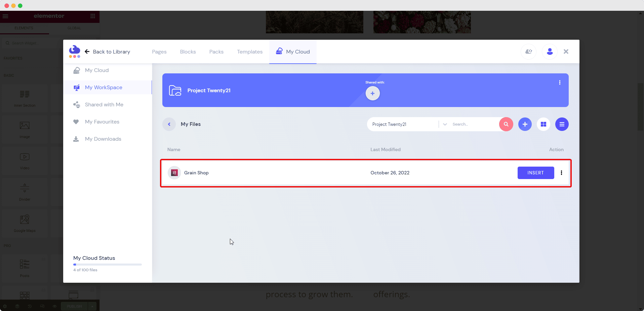Open Grain Shop row options menu
Viewport: 644px width, 311px height.
pyautogui.click(x=561, y=173)
